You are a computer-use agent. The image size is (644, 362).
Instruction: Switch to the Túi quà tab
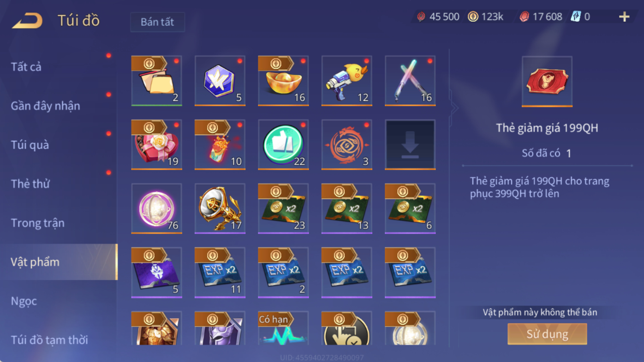click(x=30, y=145)
